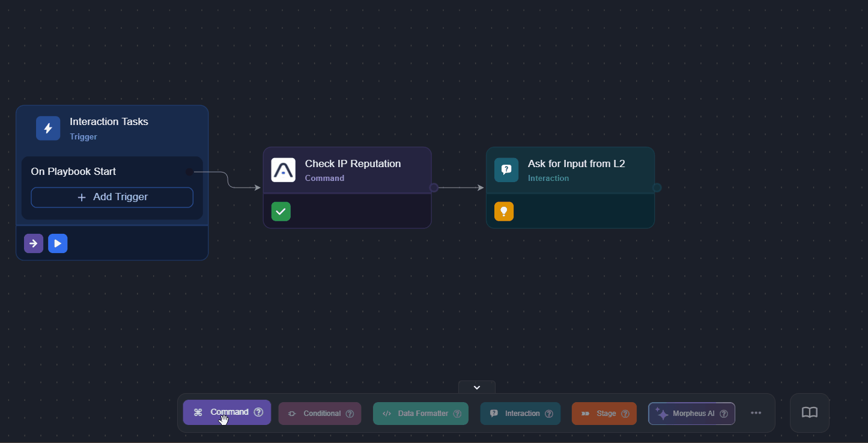
Task: Add a Stage node from the toolbar
Action: coord(604,414)
